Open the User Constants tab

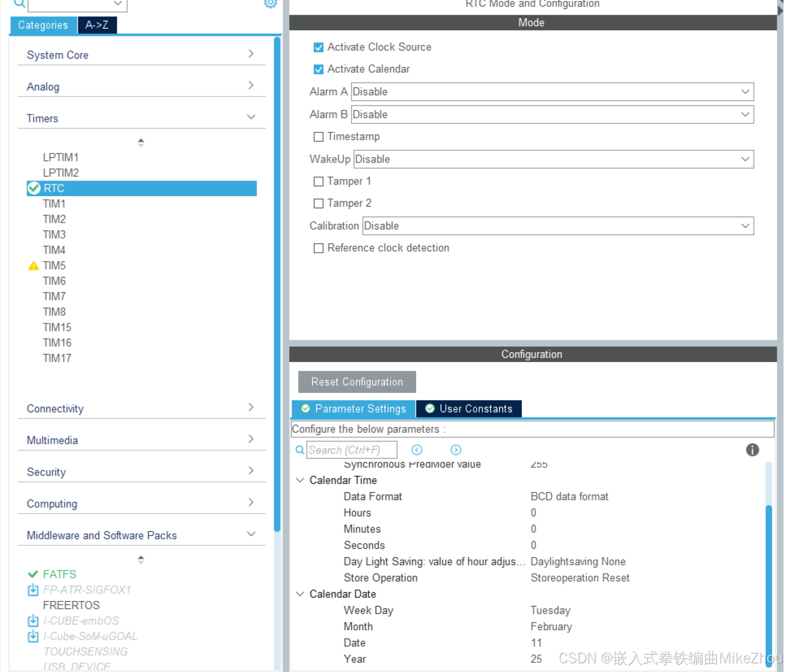pos(469,409)
